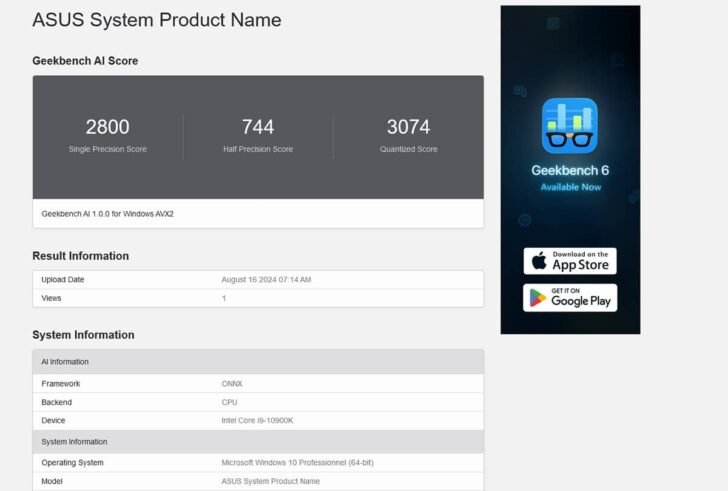Viewport: 728px width, 491px height.
Task: Click the 'Model' row label
Action: (x=52, y=481)
